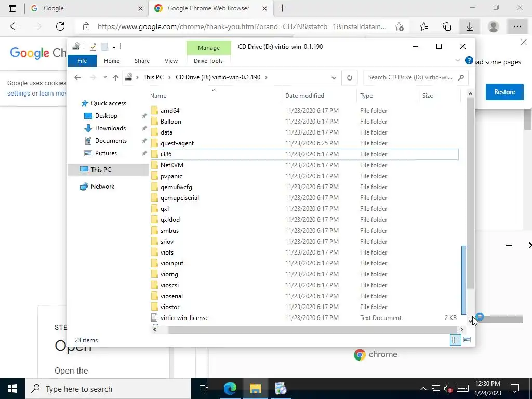Click Explorer Properties quick access toolbar icon
Image resolution: width=532 pixels, height=399 pixels.
93,47
